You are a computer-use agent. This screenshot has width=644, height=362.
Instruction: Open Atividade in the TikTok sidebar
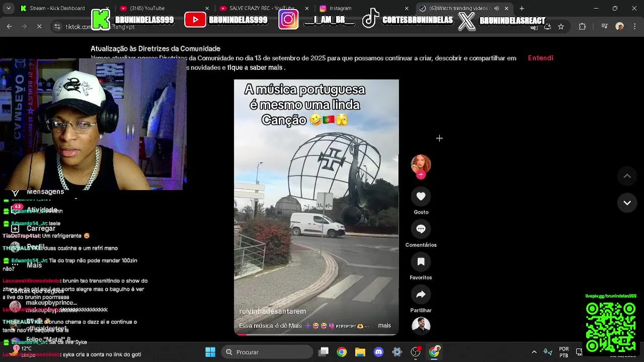pyautogui.click(x=35, y=209)
